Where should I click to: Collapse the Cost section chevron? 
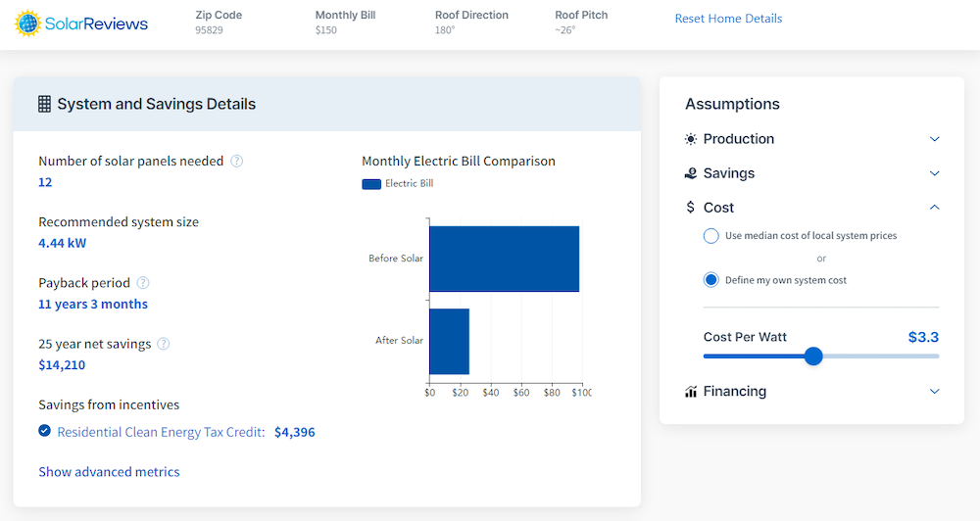[x=934, y=208]
